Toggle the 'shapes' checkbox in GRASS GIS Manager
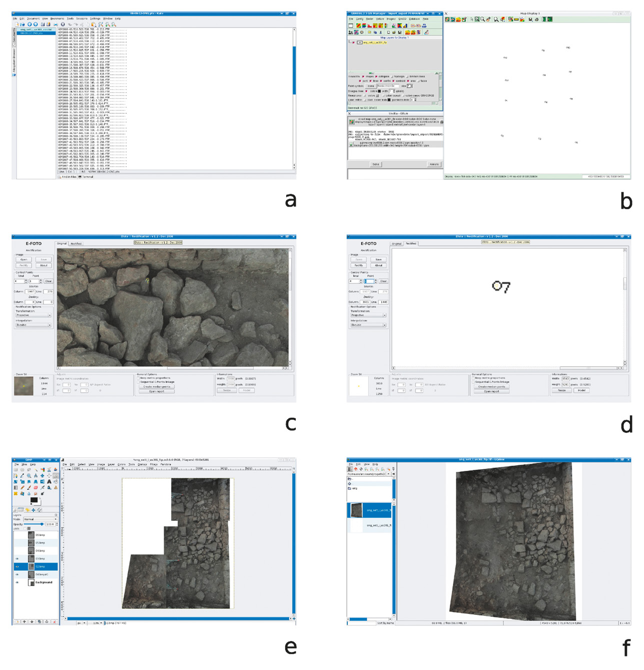Image resolution: width=644 pixels, height=670 pixels. 363,77
